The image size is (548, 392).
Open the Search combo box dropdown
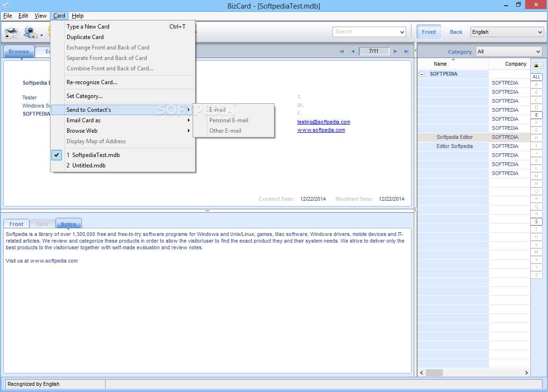click(x=402, y=32)
